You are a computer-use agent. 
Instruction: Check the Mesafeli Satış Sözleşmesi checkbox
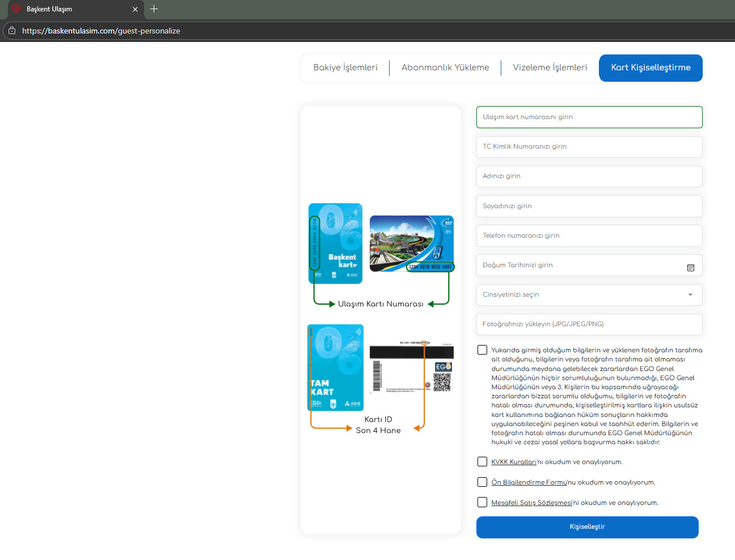point(482,503)
